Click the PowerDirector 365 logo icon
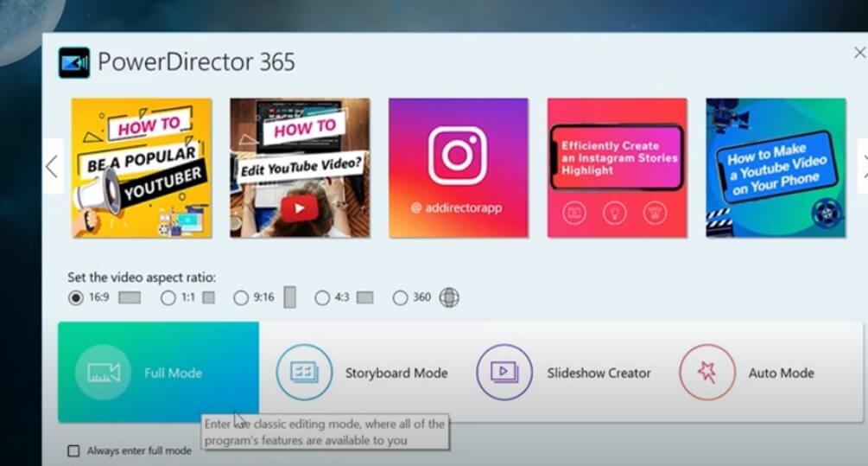The width and height of the screenshot is (868, 466). 74,62
